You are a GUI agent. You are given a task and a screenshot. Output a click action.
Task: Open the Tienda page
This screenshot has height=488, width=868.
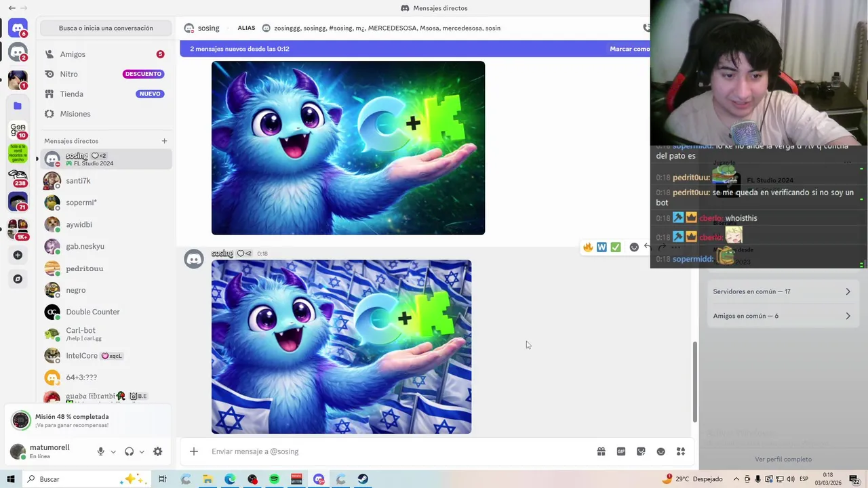pos(106,94)
